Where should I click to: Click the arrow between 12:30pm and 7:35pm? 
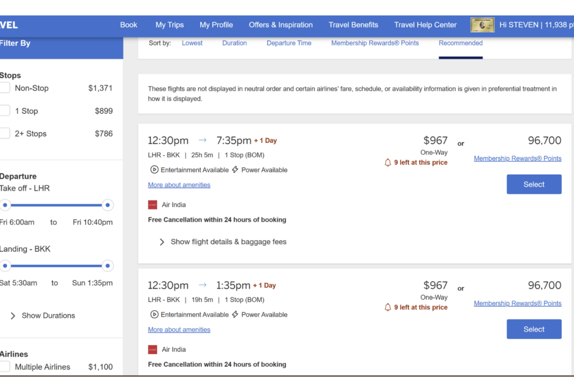click(203, 140)
